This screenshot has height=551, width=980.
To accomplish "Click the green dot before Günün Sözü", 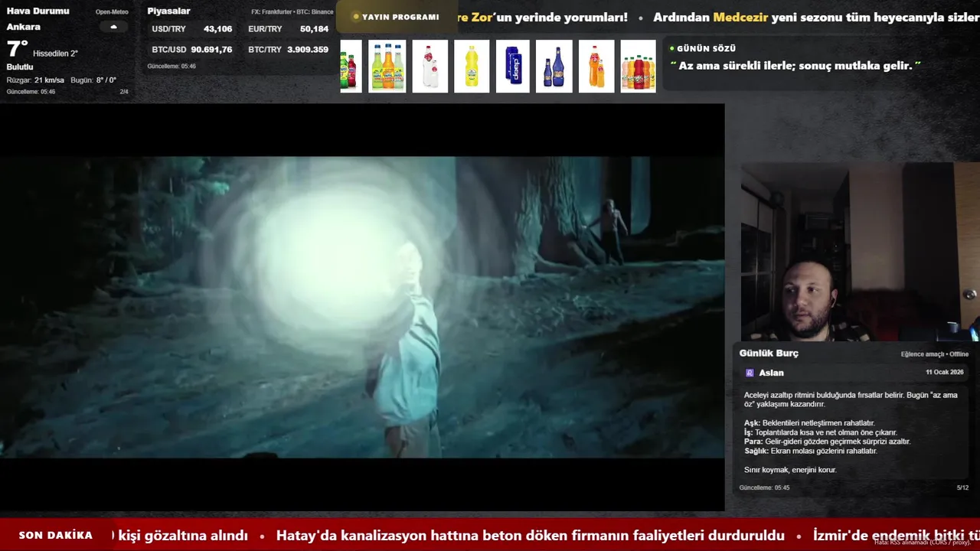I will (672, 48).
